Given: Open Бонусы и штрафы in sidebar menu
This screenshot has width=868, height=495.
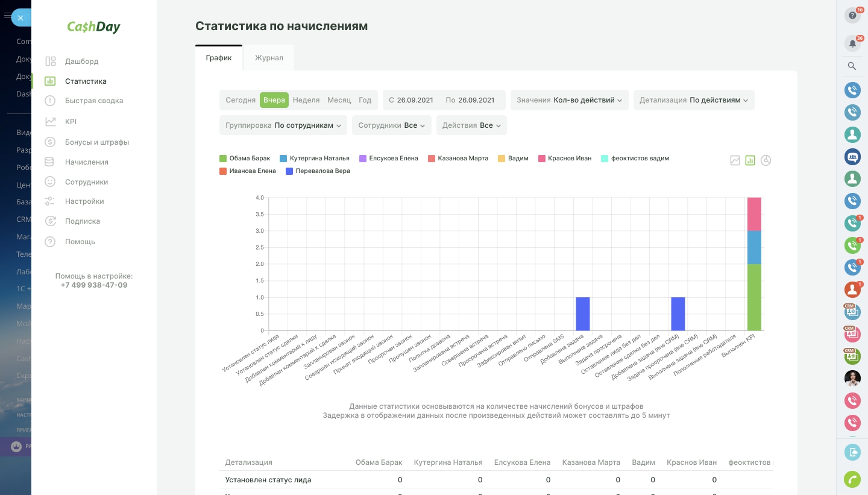Looking at the screenshot, I should click(x=97, y=142).
